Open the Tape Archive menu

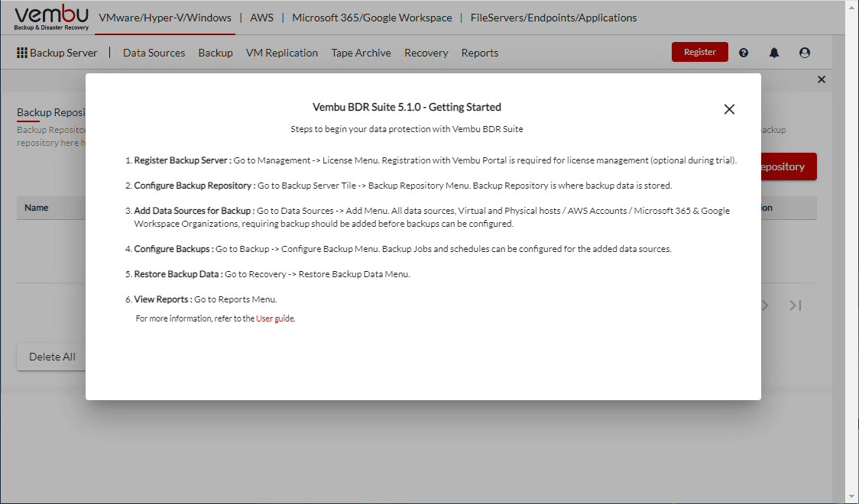[x=361, y=53]
